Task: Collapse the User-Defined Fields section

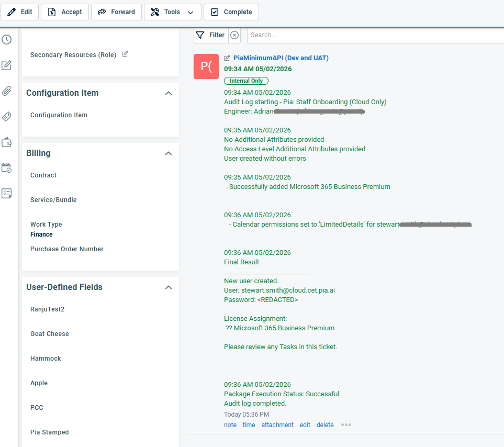Action: pyautogui.click(x=169, y=287)
